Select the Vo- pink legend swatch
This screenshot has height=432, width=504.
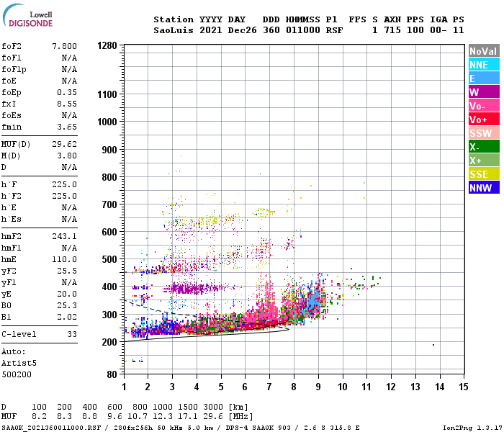(x=484, y=106)
